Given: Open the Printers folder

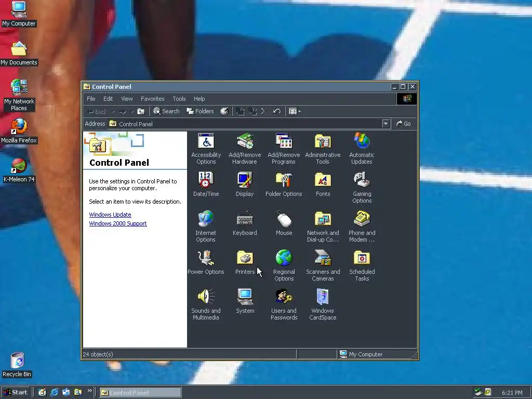Looking at the screenshot, I should click(x=245, y=262).
